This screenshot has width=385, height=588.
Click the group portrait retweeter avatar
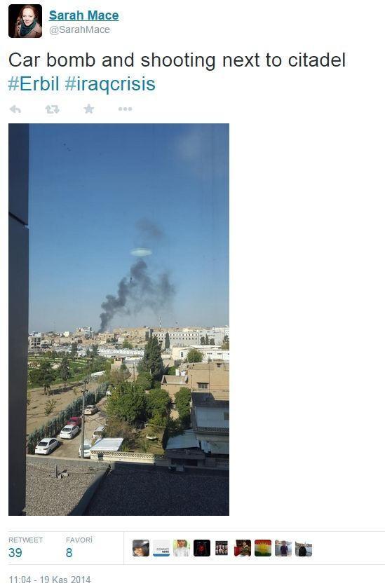222,548
